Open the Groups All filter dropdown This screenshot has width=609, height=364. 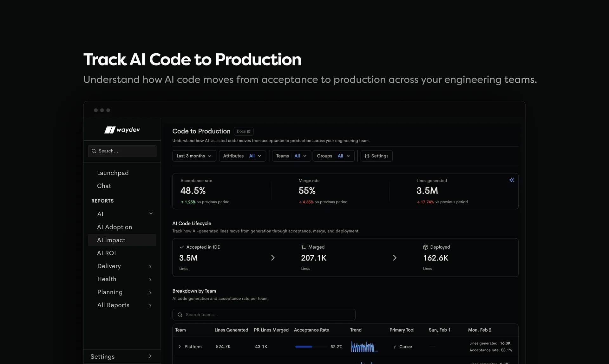[333, 156]
